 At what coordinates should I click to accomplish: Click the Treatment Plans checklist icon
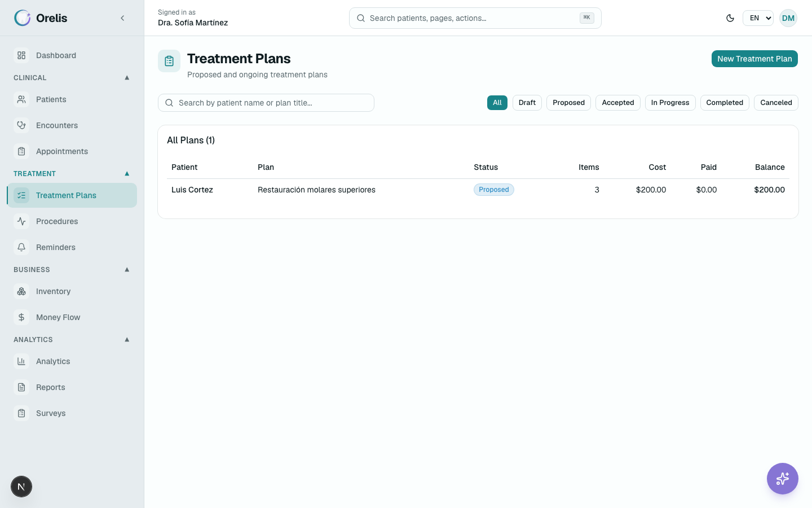coord(21,195)
